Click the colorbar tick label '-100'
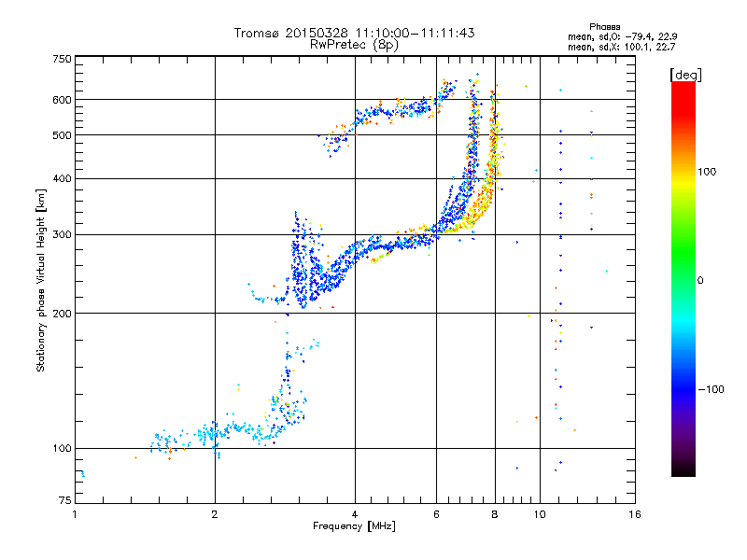 (712, 389)
